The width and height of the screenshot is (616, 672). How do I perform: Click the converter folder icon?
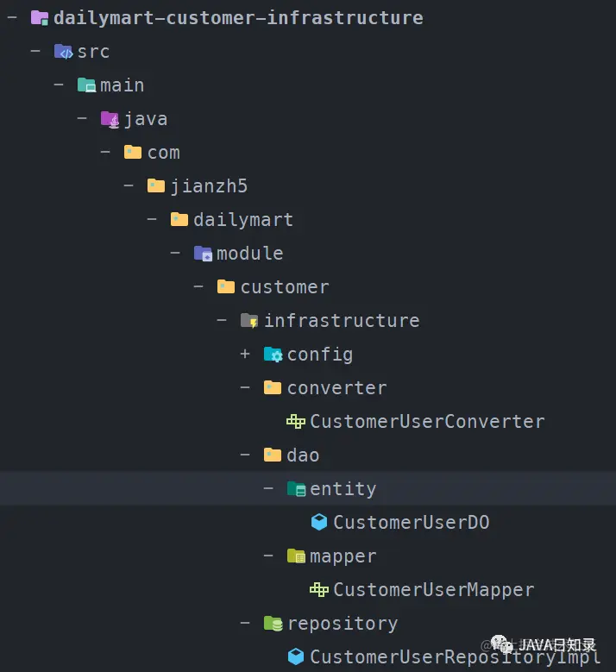pyautogui.click(x=273, y=388)
